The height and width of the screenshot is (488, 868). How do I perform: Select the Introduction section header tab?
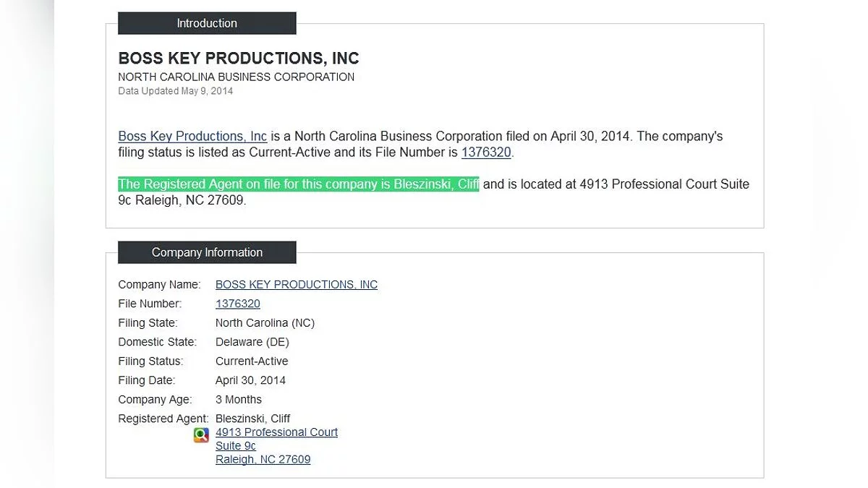[207, 23]
